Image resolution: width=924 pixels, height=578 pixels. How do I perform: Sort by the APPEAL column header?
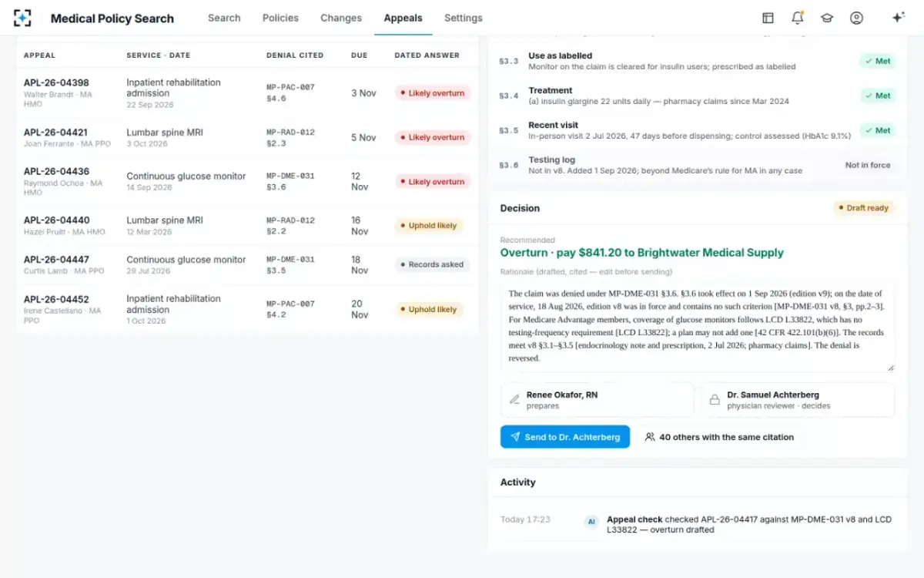pyautogui.click(x=39, y=55)
